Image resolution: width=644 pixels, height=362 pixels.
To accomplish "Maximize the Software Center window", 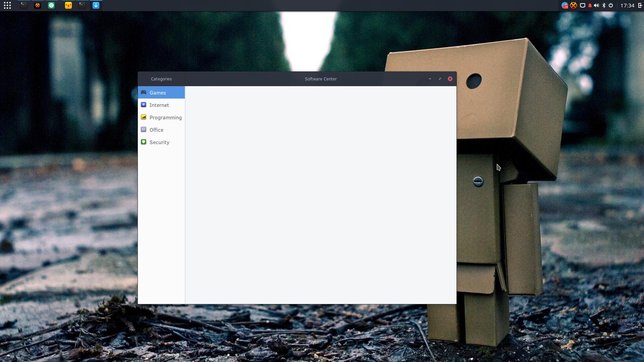I will tap(440, 79).
